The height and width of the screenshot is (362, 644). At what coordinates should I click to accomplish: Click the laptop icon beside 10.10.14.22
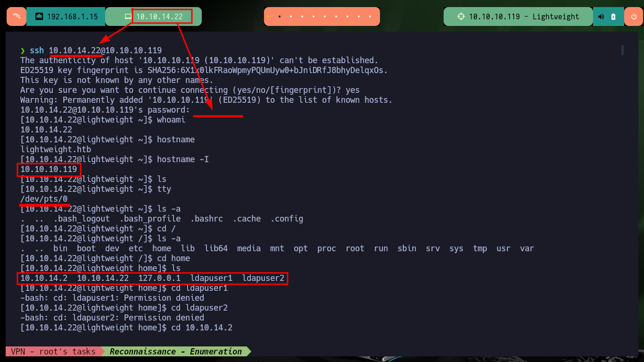click(128, 16)
